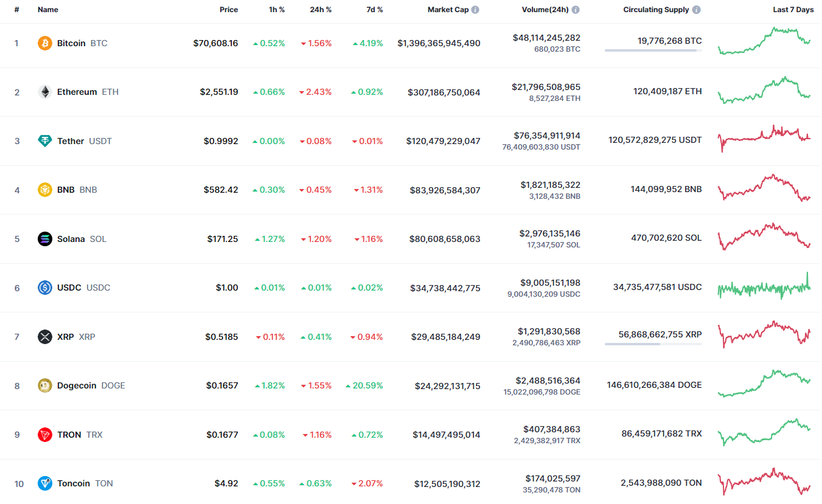822x504 pixels.
Task: Open the Toncoin coin page link
Action: [74, 483]
